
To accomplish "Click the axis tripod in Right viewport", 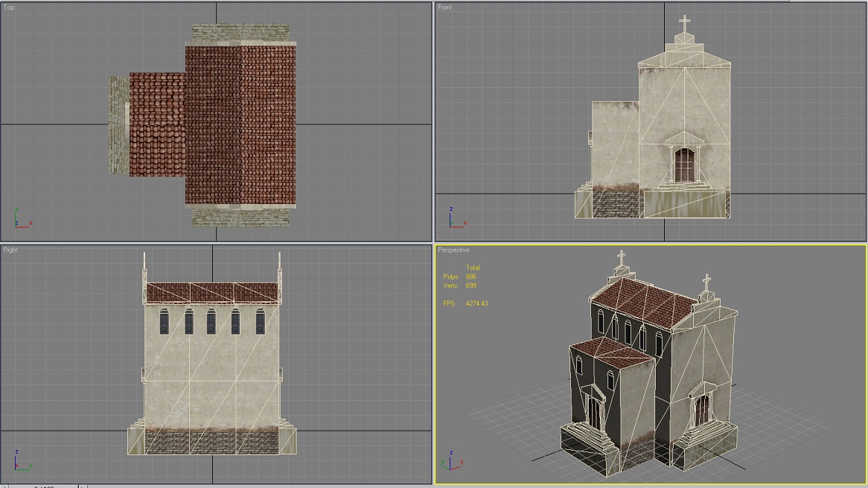I will pyautogui.click(x=22, y=460).
